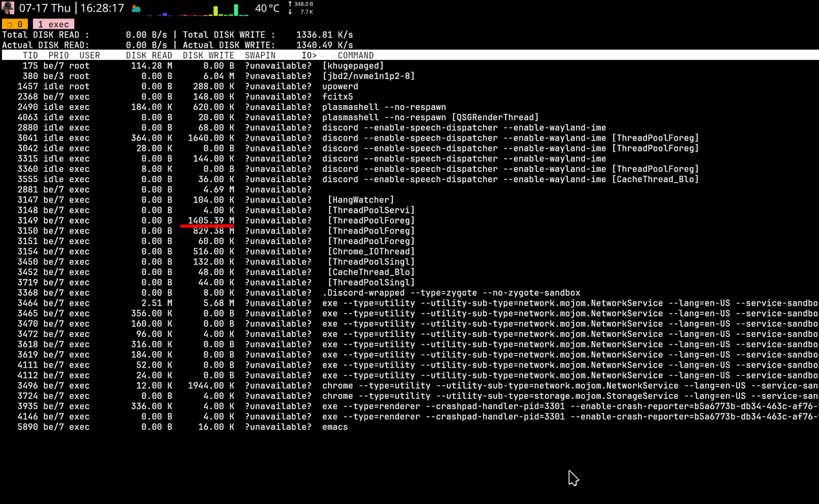The image size is (819, 504).
Task: Click the clock showing 16:28:17
Action: coord(101,9)
